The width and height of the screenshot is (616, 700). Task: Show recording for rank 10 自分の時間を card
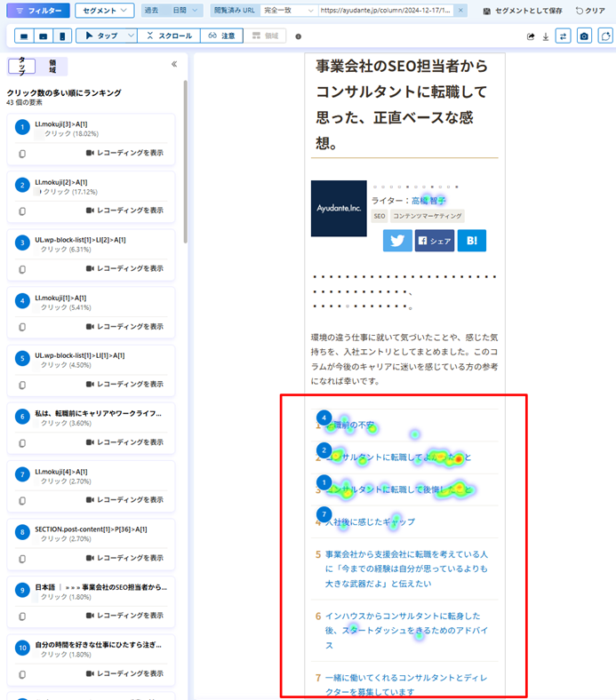124,673
